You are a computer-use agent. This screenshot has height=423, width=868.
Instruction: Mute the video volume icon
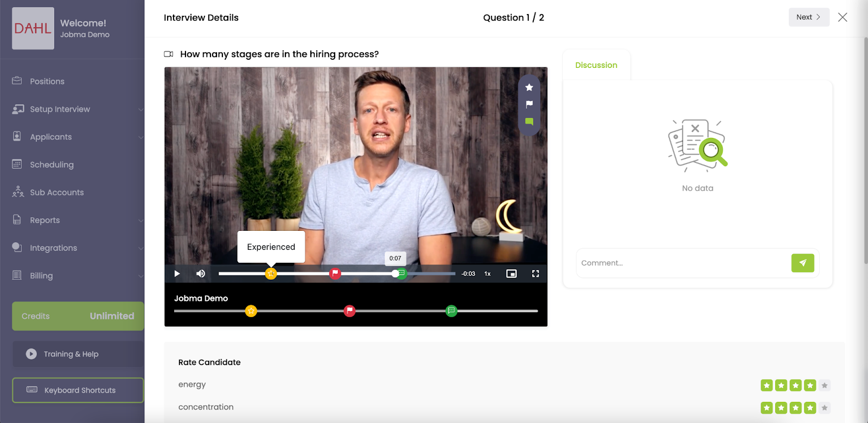201,274
